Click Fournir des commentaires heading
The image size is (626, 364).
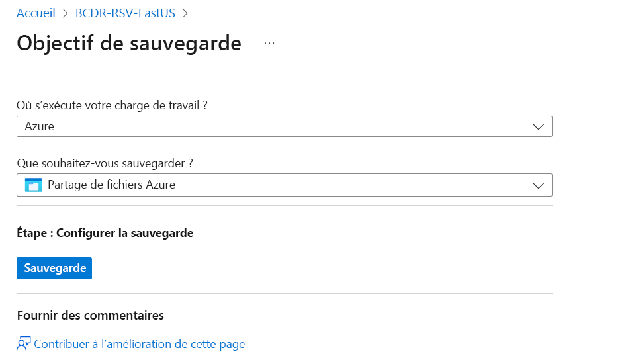(x=90, y=315)
